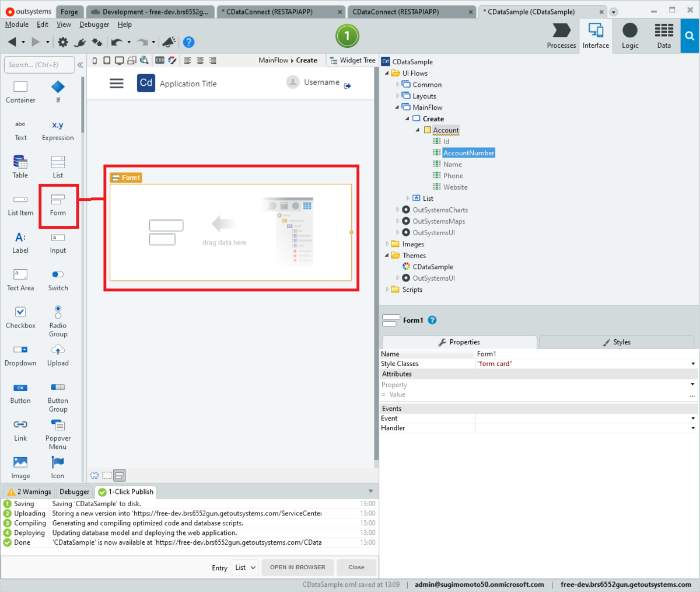
Task: Choose the Label widget
Action: click(x=20, y=242)
